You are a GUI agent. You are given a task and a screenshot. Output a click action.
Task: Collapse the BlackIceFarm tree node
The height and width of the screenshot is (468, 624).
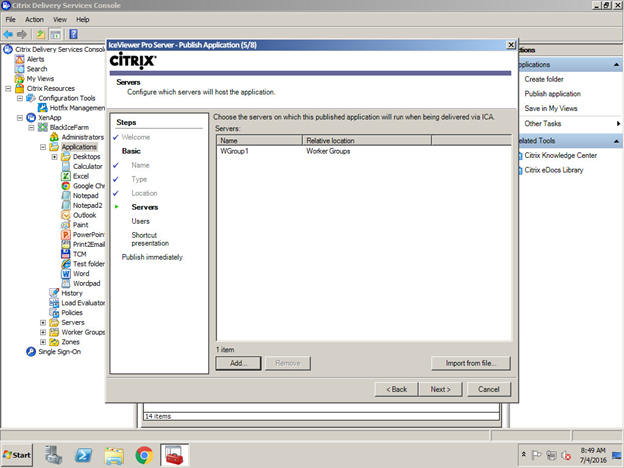click(31, 127)
